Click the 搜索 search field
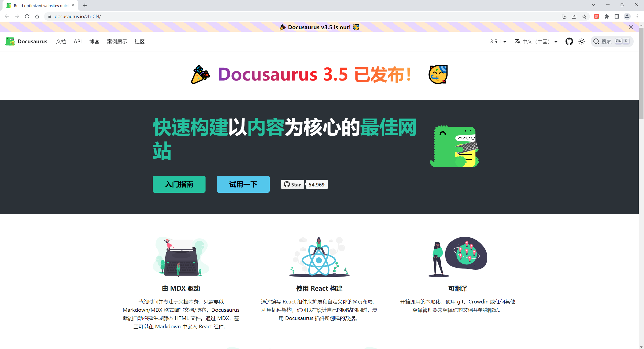The height and width of the screenshot is (349, 644). pyautogui.click(x=612, y=41)
